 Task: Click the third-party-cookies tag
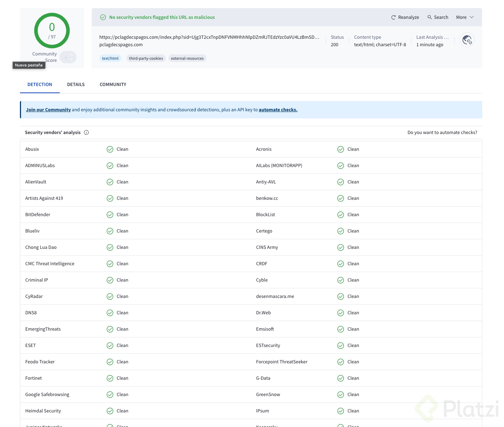click(x=146, y=58)
